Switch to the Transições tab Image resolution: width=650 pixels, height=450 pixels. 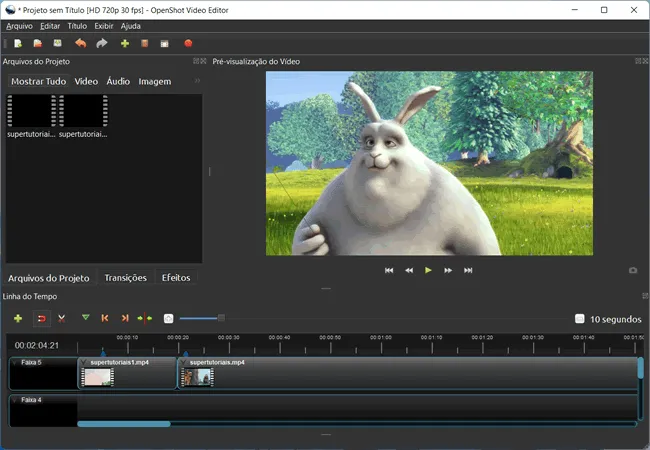tap(125, 278)
